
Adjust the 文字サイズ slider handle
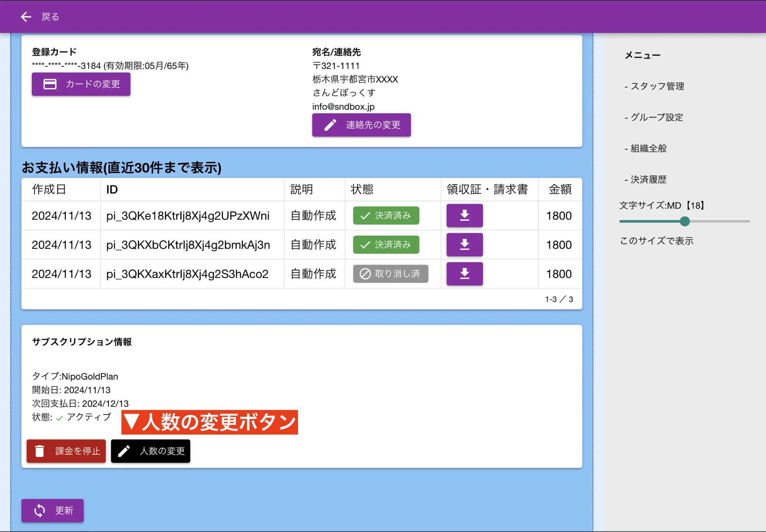685,221
